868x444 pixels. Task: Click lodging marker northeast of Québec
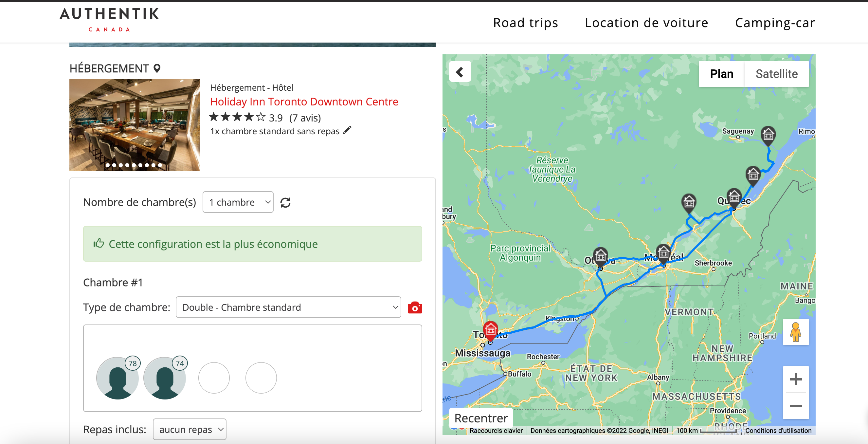coord(753,175)
